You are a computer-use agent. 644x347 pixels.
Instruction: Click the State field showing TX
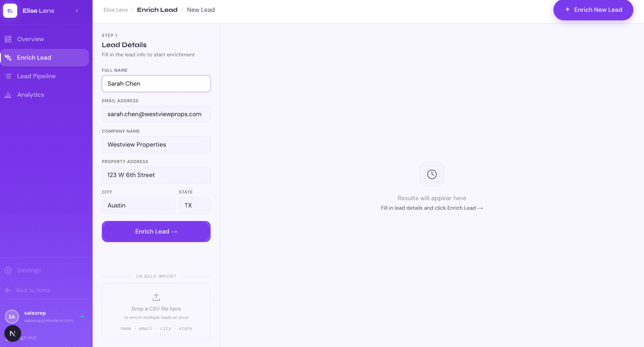point(194,206)
